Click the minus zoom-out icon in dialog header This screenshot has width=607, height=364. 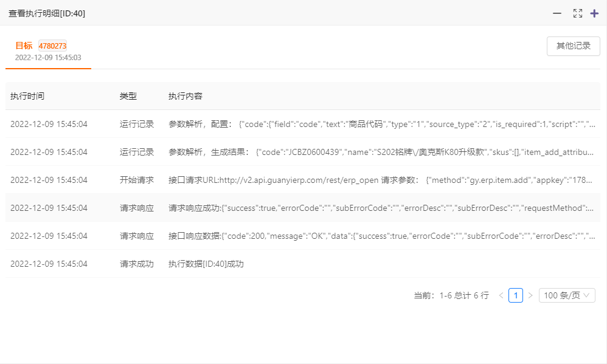(x=557, y=13)
